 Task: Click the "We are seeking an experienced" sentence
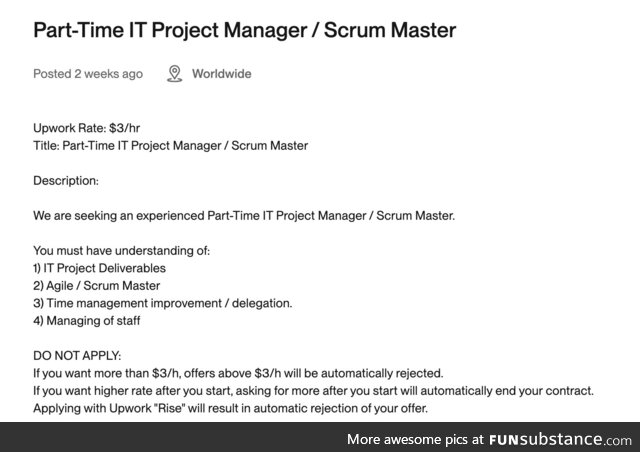click(x=150, y=216)
